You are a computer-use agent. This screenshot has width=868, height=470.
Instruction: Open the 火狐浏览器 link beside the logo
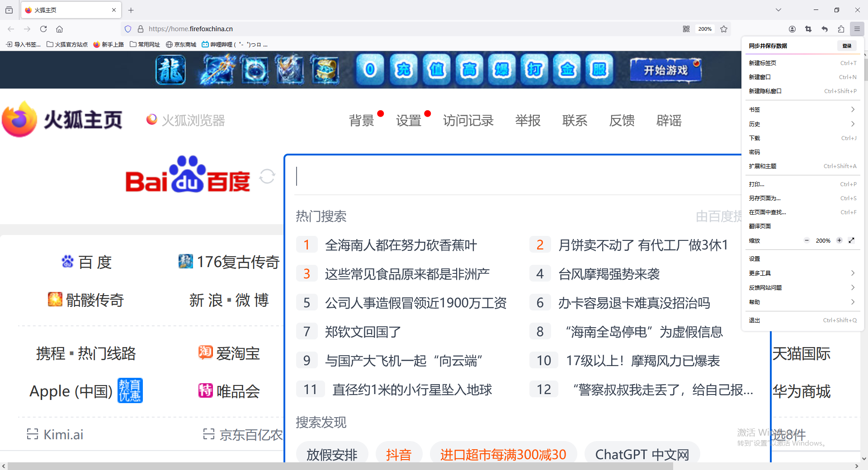click(185, 120)
